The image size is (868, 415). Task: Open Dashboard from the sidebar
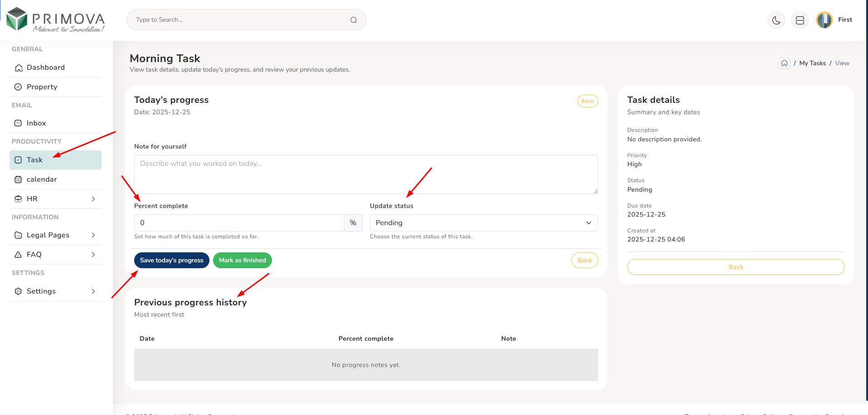click(x=46, y=68)
